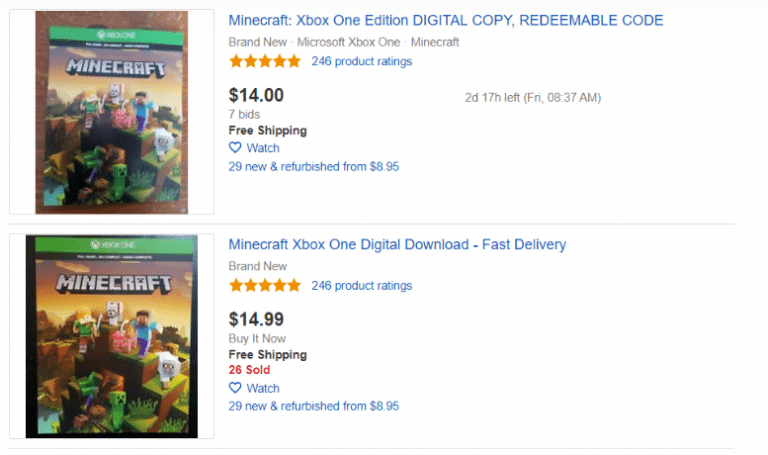Click the heart icon on the $14.99 listing
The height and width of the screenshot is (455, 768).
[235, 388]
